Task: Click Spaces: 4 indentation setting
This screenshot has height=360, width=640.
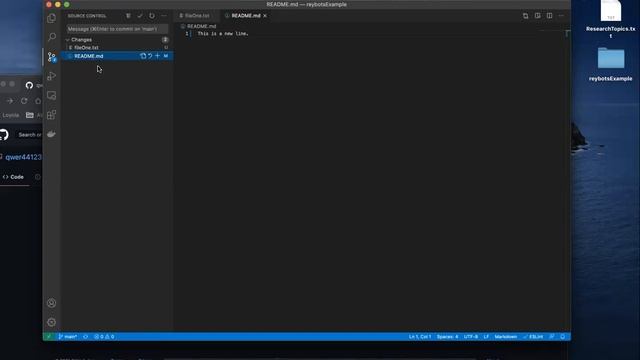Action: point(447,337)
